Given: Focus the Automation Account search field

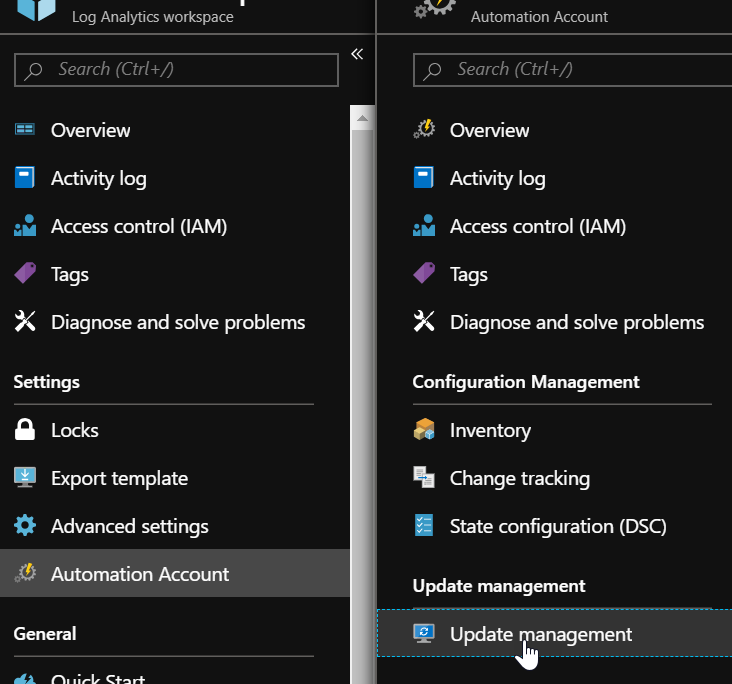Looking at the screenshot, I should point(572,70).
